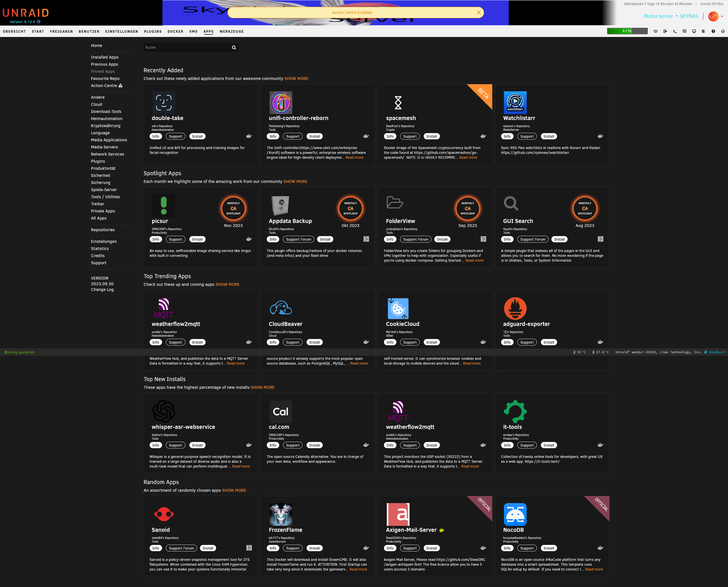Screen dimensions: 728x587
Task: Open the DOCKER menu tab
Action: (176, 31)
